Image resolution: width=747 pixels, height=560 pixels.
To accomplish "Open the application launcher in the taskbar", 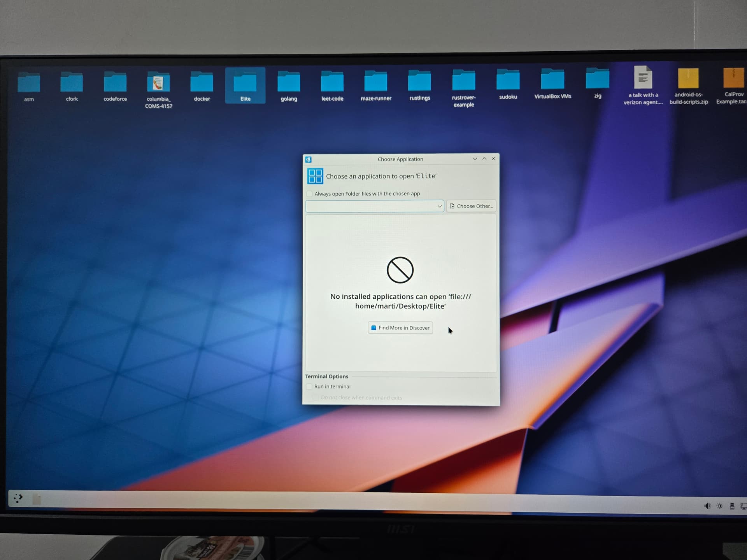I will (18, 498).
